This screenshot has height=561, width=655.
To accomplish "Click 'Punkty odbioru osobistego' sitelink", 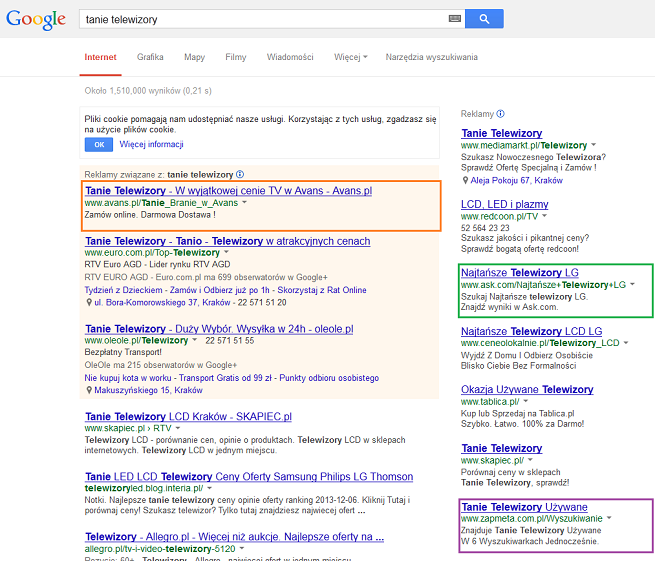I will point(329,378).
